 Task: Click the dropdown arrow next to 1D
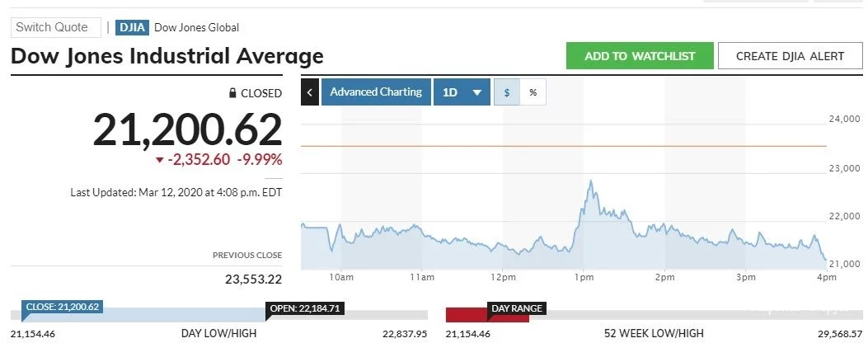click(x=476, y=92)
